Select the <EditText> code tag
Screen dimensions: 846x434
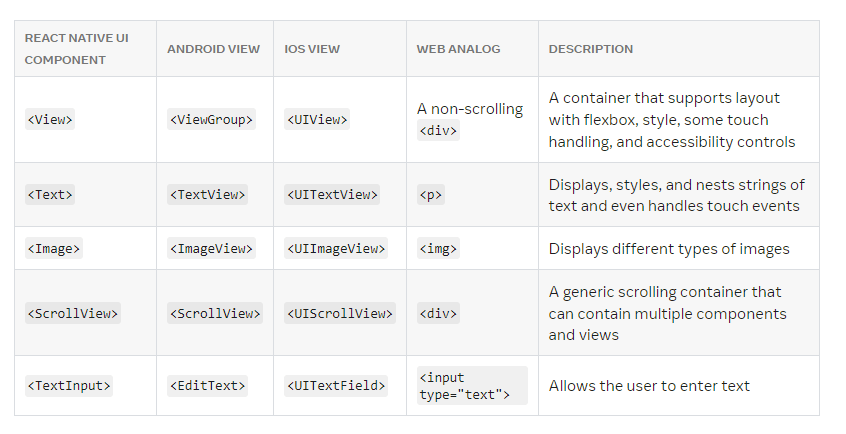click(207, 386)
